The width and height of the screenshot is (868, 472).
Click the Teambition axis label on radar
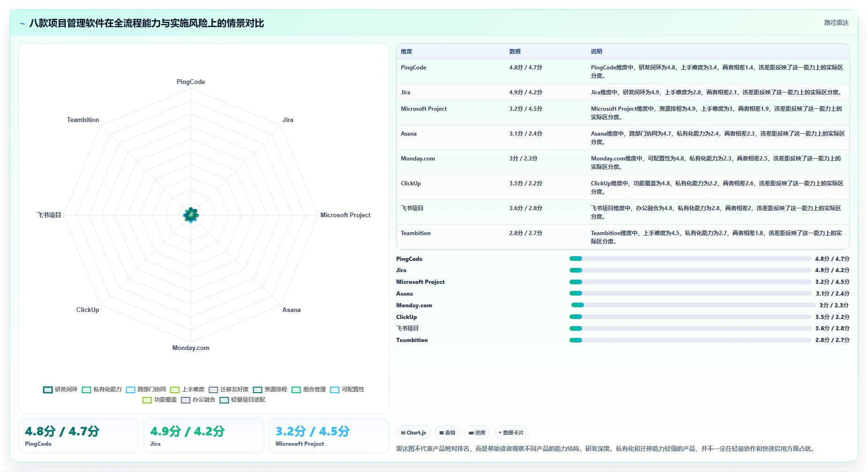83,120
